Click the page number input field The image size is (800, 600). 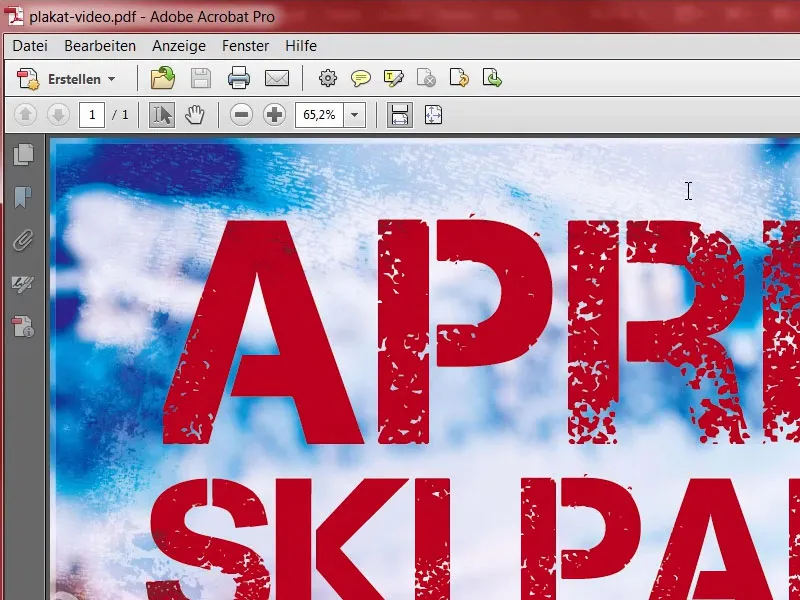click(x=92, y=115)
